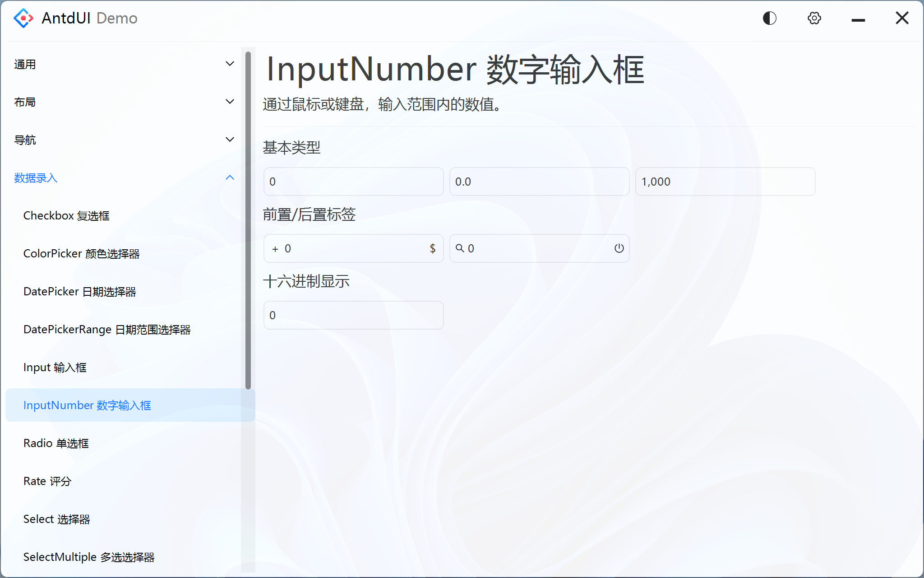Click the theme toggle icon in the title bar

point(769,18)
